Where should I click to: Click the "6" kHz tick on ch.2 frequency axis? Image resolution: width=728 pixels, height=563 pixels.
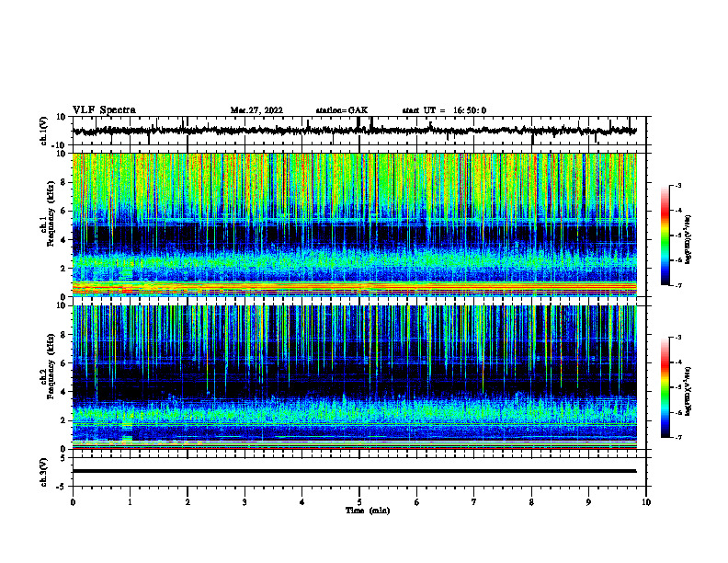pyautogui.click(x=63, y=363)
